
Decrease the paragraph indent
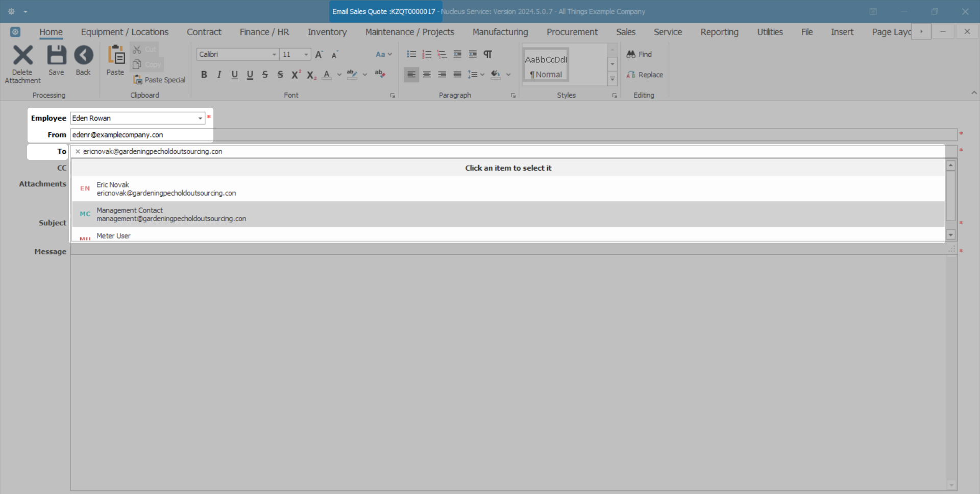[457, 54]
